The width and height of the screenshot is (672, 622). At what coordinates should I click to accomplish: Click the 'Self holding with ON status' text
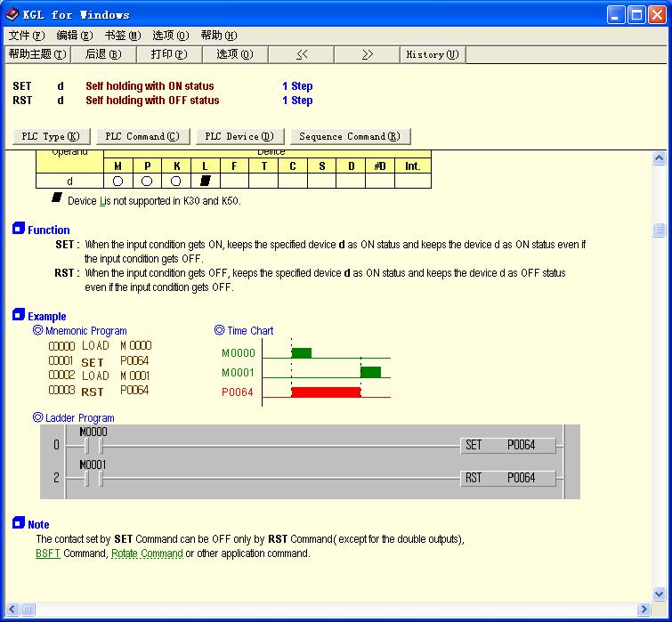[150, 86]
